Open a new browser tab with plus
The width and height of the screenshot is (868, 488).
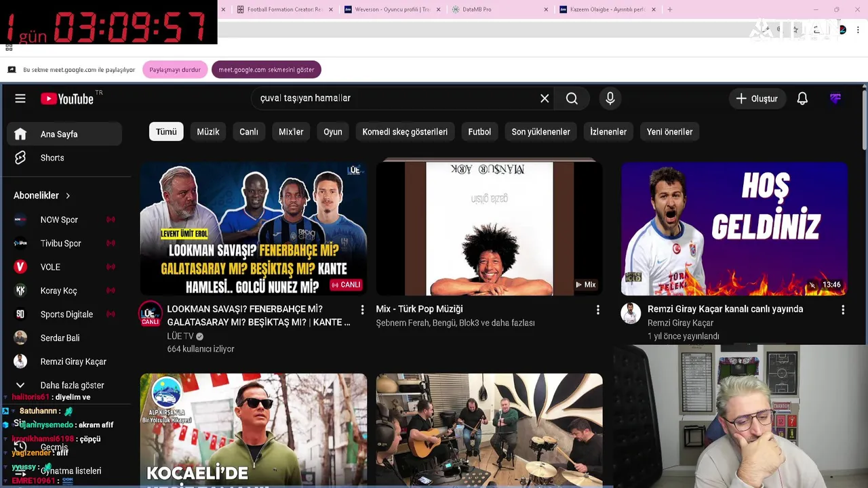670,9
